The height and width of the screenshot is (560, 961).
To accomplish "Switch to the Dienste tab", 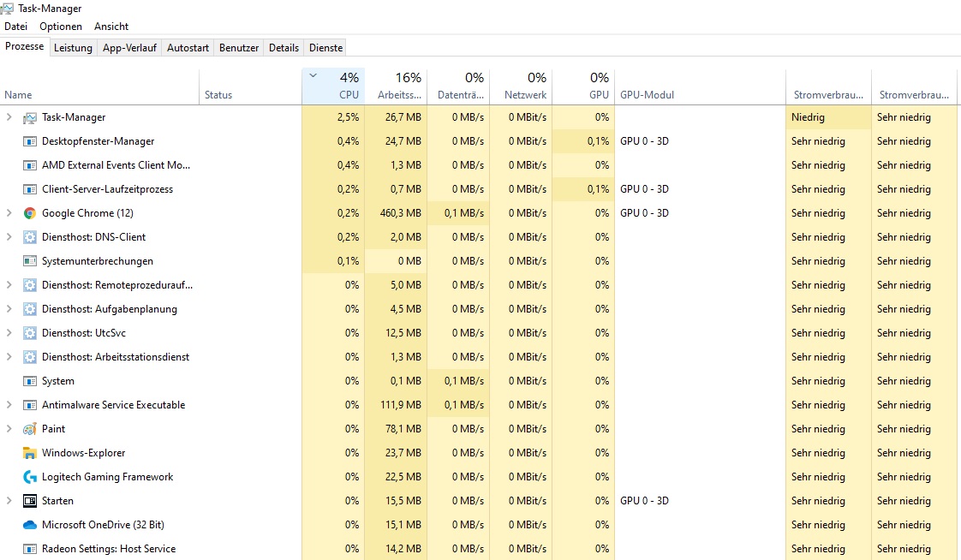I will 326,48.
